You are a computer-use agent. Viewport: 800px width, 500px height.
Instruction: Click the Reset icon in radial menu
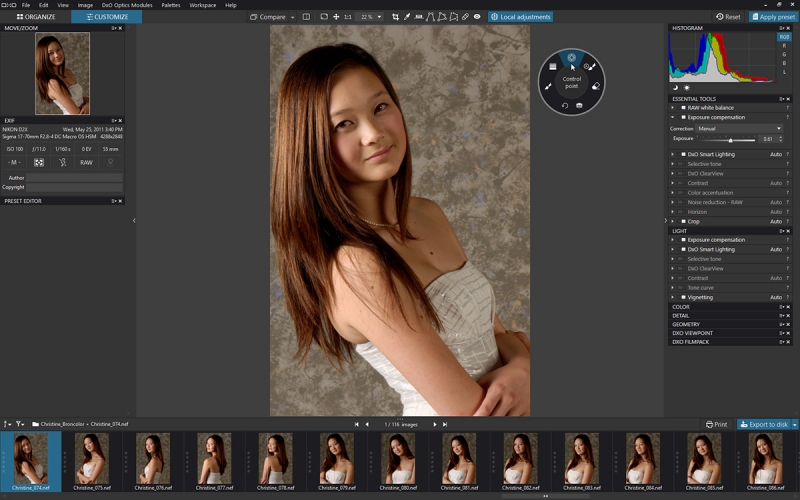564,106
